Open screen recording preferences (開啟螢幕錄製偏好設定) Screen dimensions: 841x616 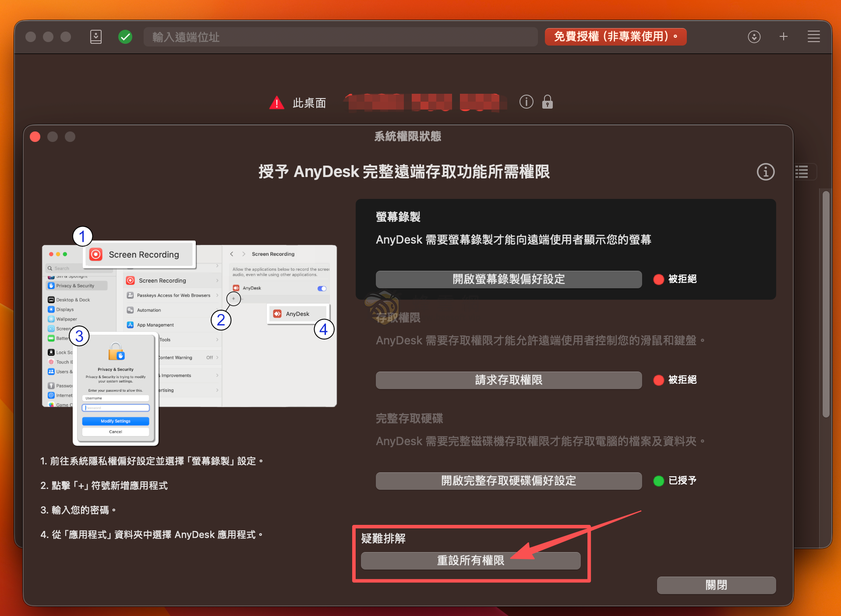509,279
